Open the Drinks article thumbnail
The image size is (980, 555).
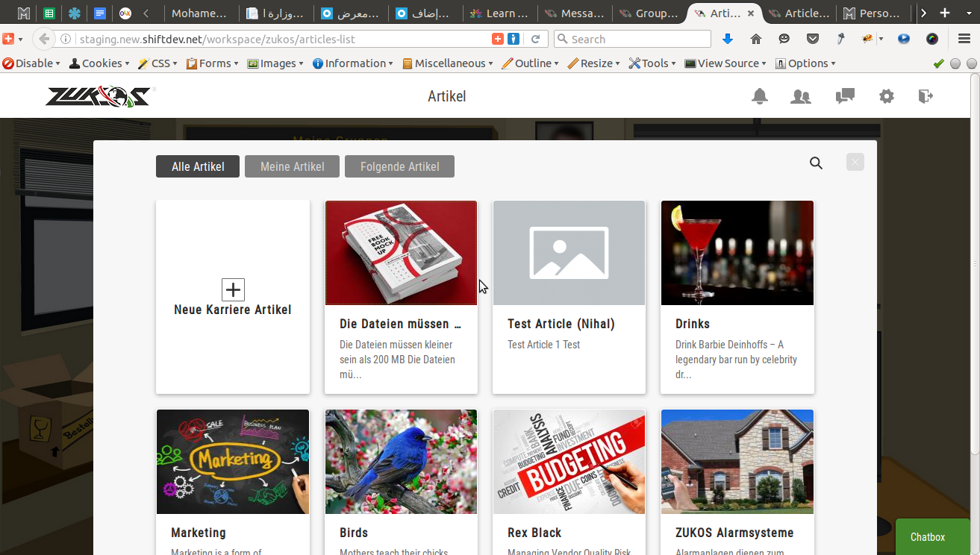click(x=737, y=253)
